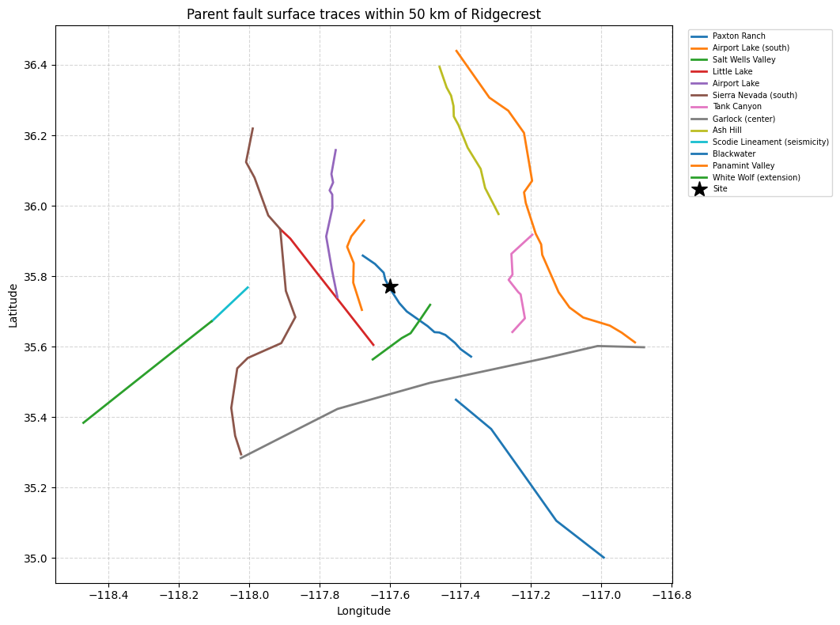This screenshot has height=625, width=840.
Task: Click the Longitude axis label
Action: click(364, 611)
